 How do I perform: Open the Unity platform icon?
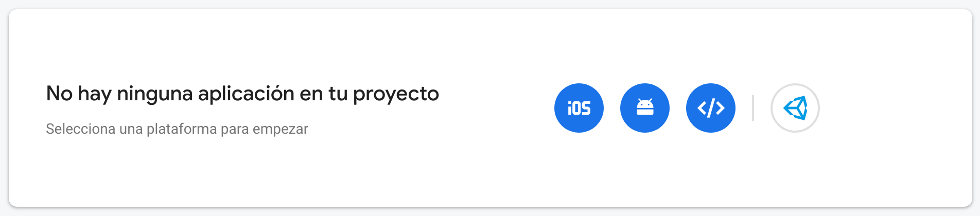point(795,108)
